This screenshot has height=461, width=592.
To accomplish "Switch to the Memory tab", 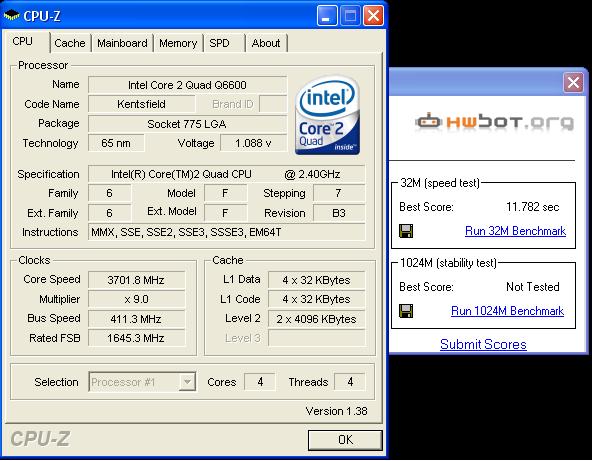I will pyautogui.click(x=178, y=43).
